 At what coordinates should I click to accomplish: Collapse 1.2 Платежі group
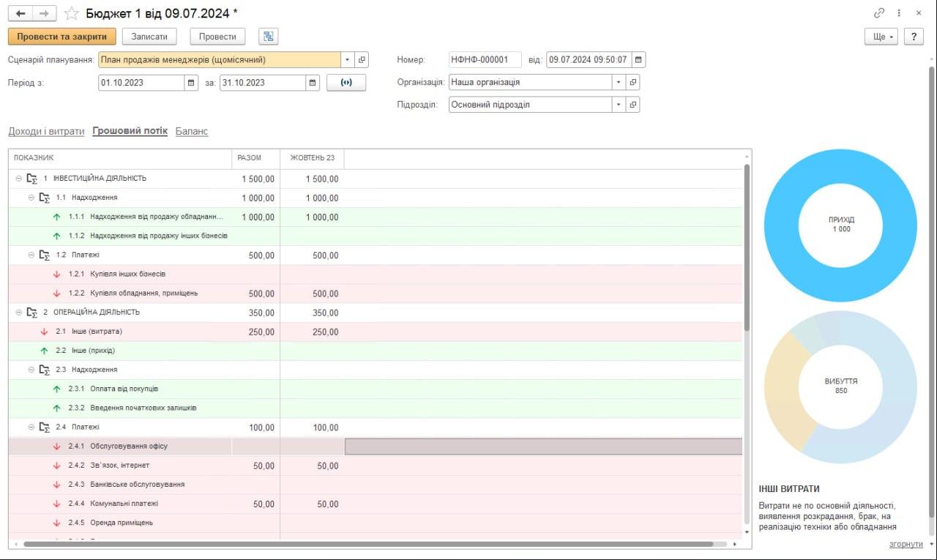pyautogui.click(x=31, y=255)
